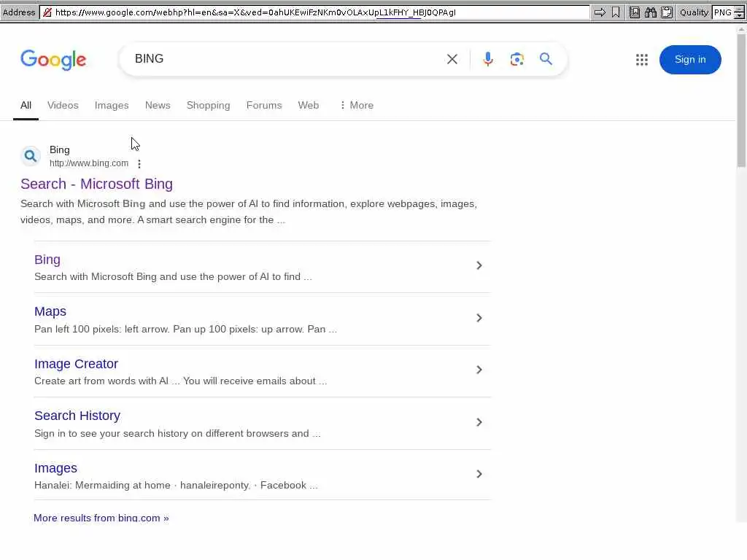Viewport: 747px width, 560px height.
Task: Switch to Web tab
Action: click(x=309, y=105)
